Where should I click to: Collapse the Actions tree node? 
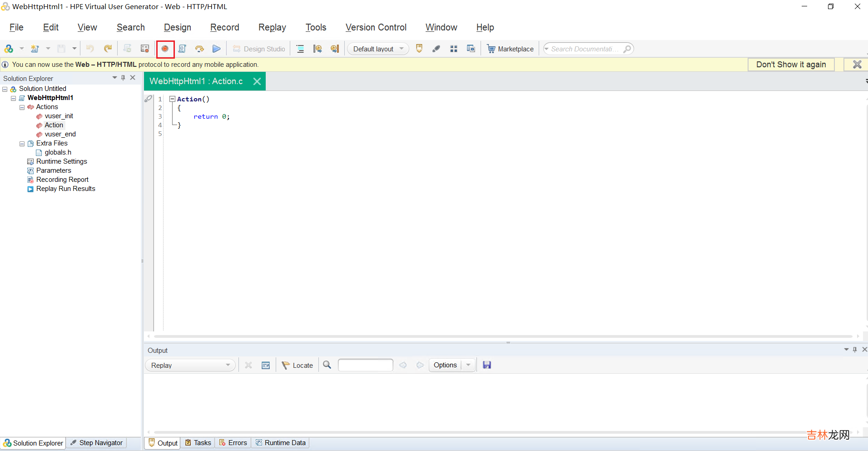22,107
